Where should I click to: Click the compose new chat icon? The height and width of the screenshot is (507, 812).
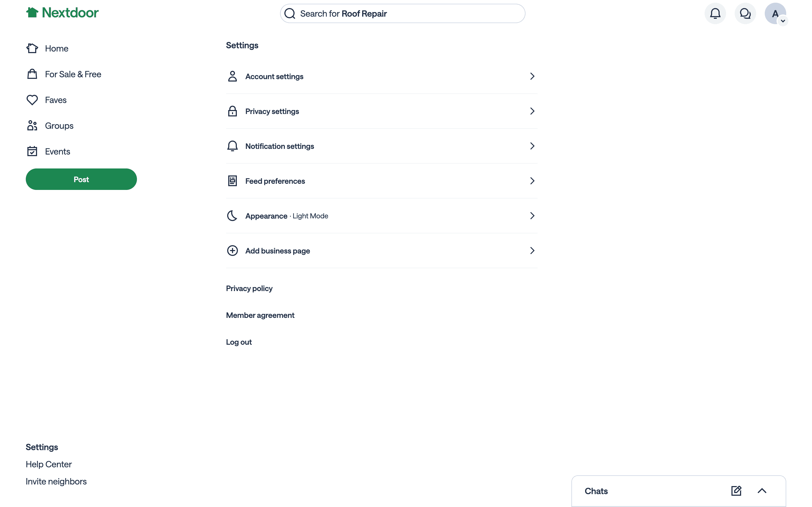(x=736, y=491)
